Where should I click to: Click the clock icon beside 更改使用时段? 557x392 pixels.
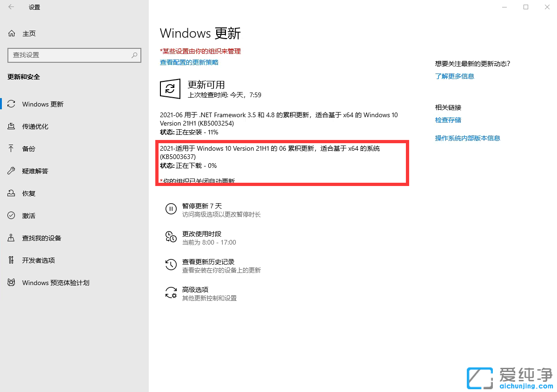pos(171,237)
